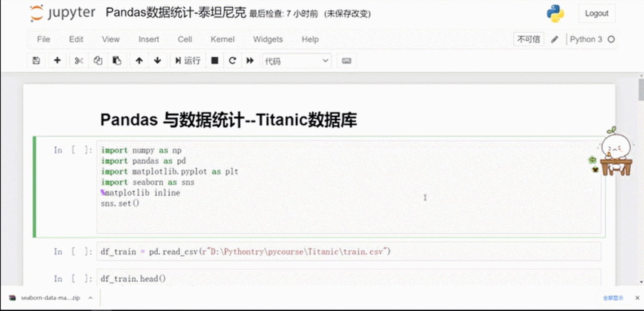Viewport: 644px width, 311px height.
Task: Open the Help menu
Action: pyautogui.click(x=310, y=39)
